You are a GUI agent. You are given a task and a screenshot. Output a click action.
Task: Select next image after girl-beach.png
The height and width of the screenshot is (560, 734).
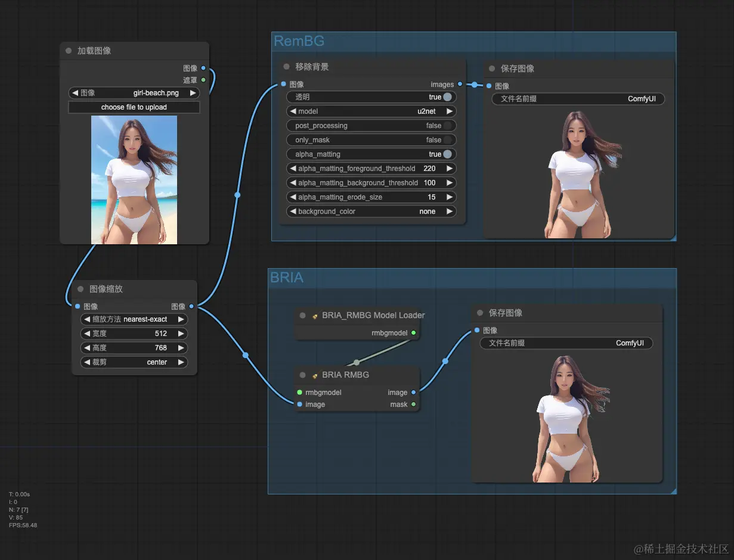pos(193,93)
